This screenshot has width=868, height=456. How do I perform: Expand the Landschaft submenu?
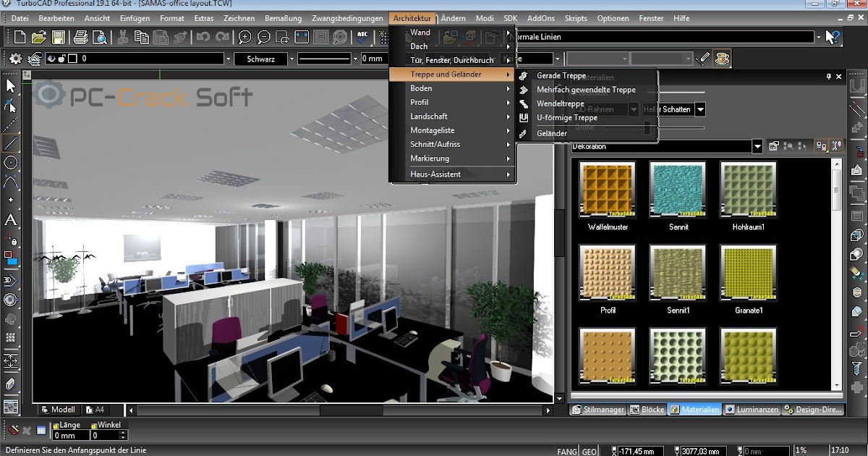[x=452, y=116]
